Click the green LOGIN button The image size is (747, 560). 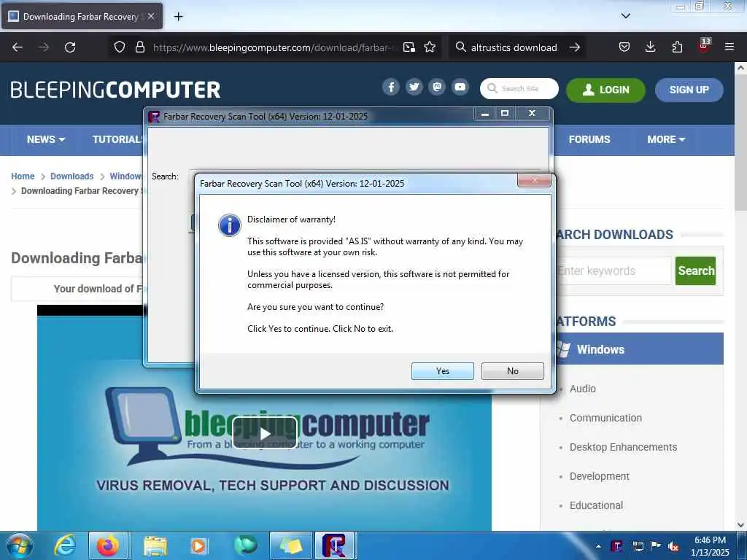(x=605, y=90)
